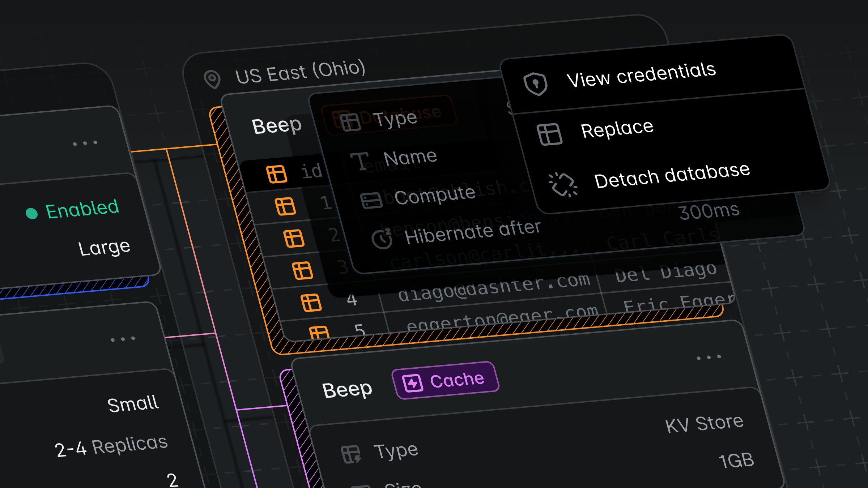
Task: Click the id column header
Action: [x=312, y=171]
